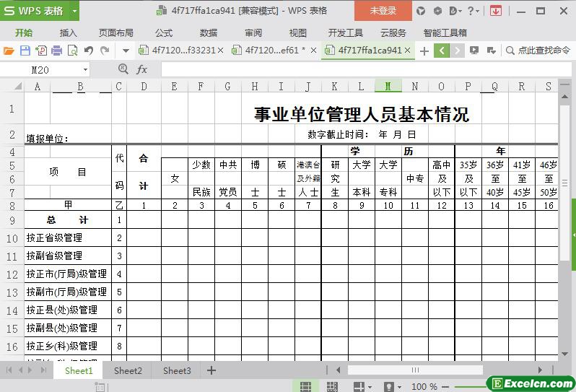Select column D header
This screenshot has height=392, width=576.
144,87
